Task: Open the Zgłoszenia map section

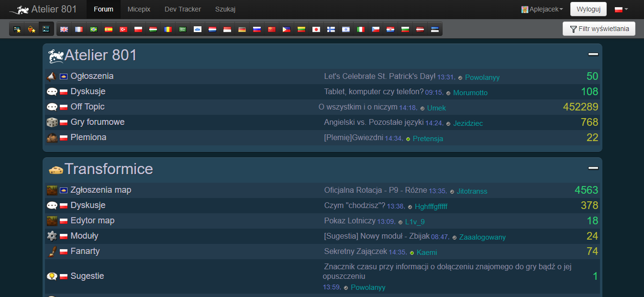Action: click(x=101, y=190)
